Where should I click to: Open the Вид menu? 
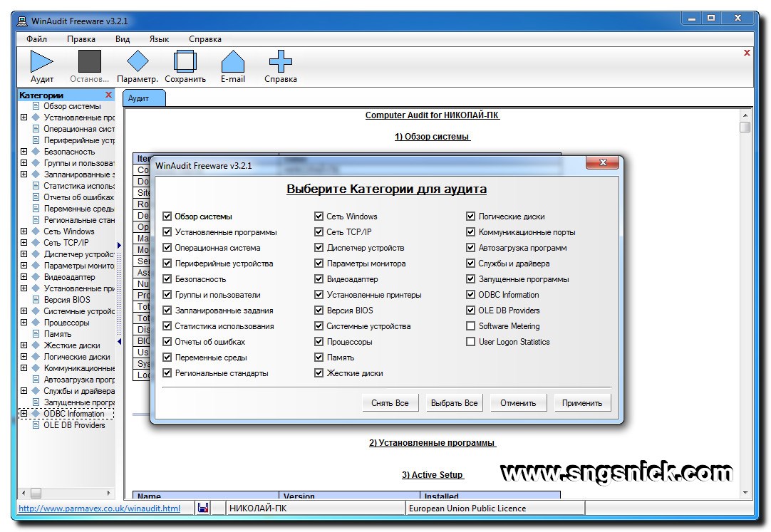point(123,38)
